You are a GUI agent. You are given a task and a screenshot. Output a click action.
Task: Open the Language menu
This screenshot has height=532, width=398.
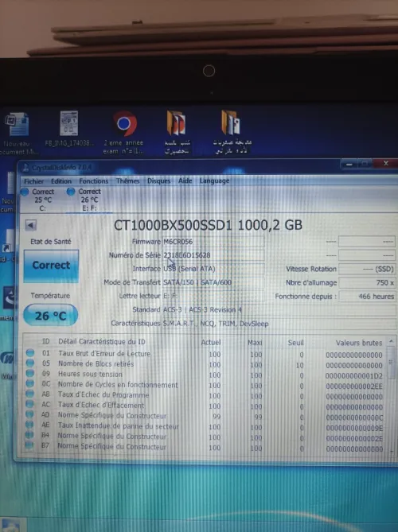tap(214, 181)
